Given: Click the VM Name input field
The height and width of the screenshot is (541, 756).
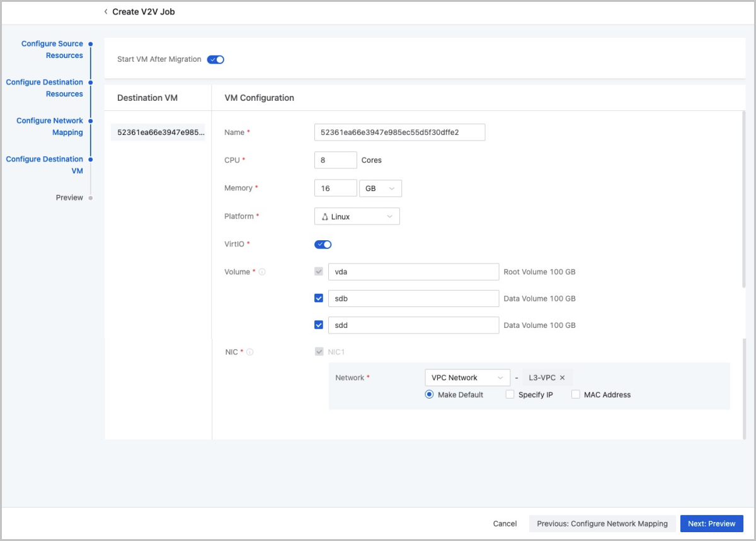Looking at the screenshot, I should click(x=399, y=132).
